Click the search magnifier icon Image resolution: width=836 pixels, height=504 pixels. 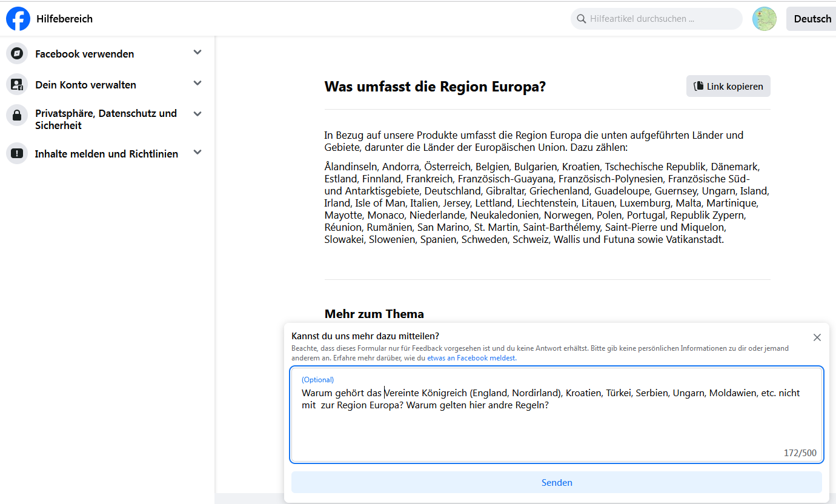pyautogui.click(x=581, y=19)
